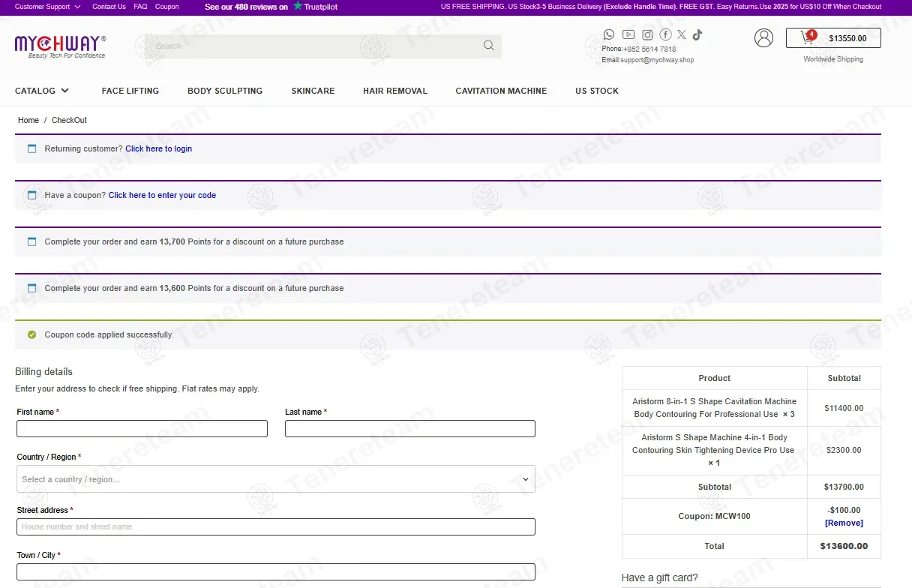Image resolution: width=912 pixels, height=588 pixels.
Task: Go to Home breadcrumb
Action: click(28, 120)
